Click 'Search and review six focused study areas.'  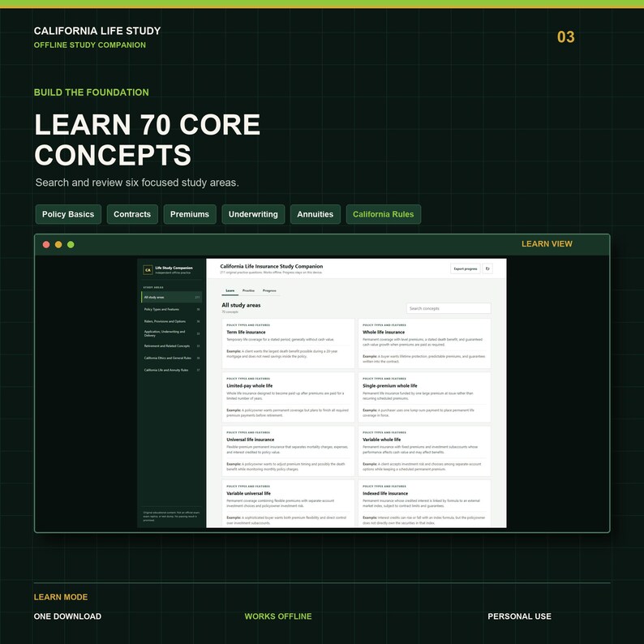[137, 182]
